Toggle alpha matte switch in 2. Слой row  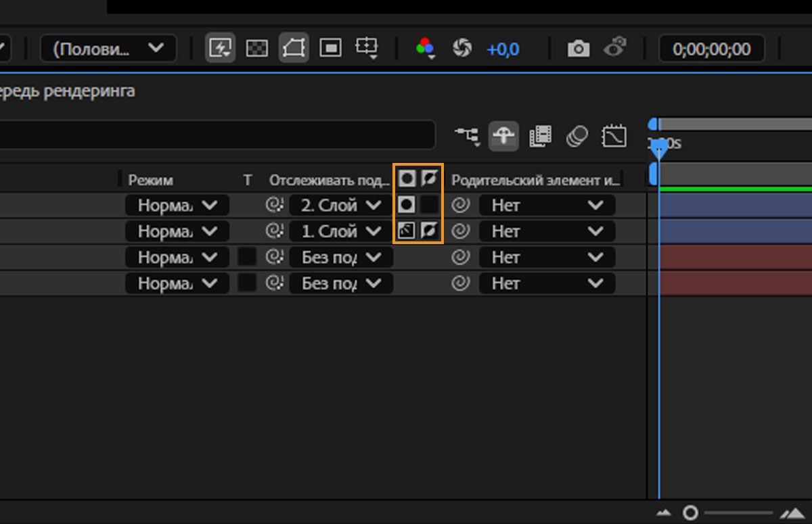coord(407,204)
